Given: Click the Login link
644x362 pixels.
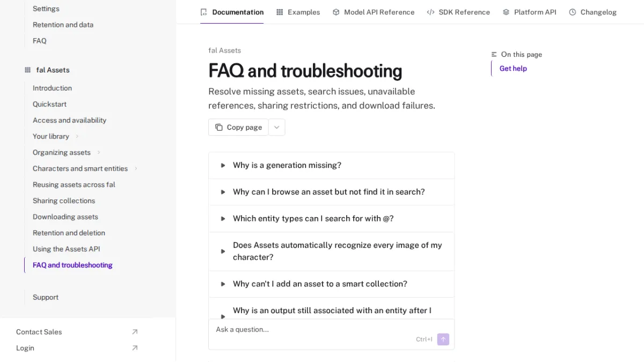Looking at the screenshot, I should 25,348.
